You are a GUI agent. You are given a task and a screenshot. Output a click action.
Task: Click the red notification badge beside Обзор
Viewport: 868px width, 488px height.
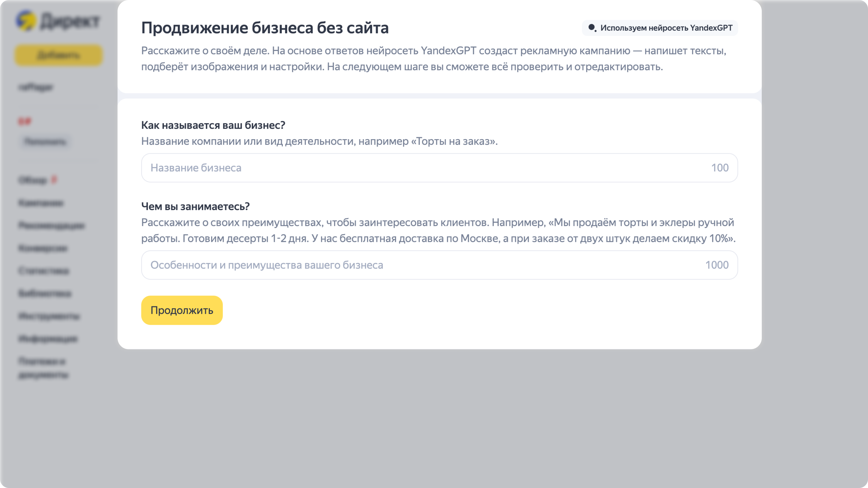54,180
